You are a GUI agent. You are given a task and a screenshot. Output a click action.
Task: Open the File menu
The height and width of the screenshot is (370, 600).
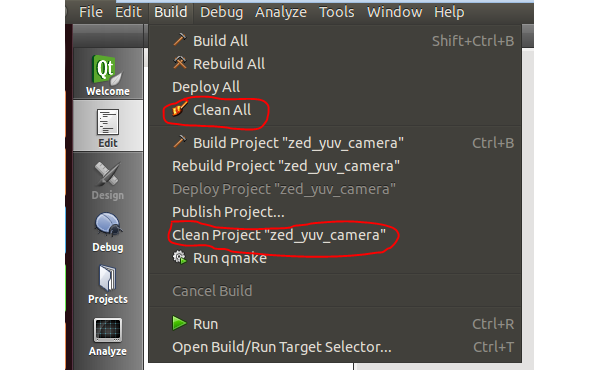click(x=91, y=12)
